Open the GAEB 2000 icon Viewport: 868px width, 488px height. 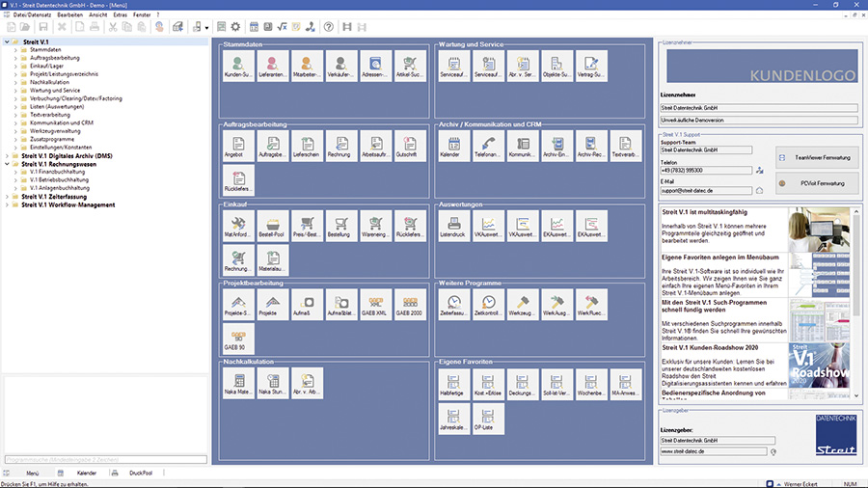410,305
